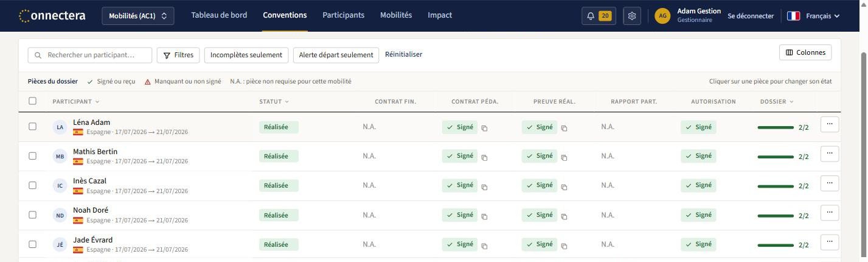Viewport: 868px width, 262px height.
Task: Click Mathis Bertin's dossier progress bar
Action: click(x=776, y=157)
